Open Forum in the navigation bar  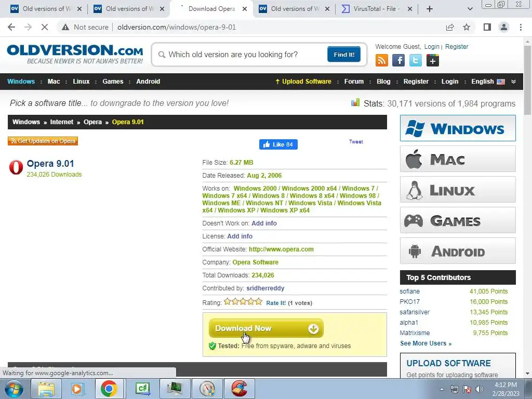tap(354, 82)
